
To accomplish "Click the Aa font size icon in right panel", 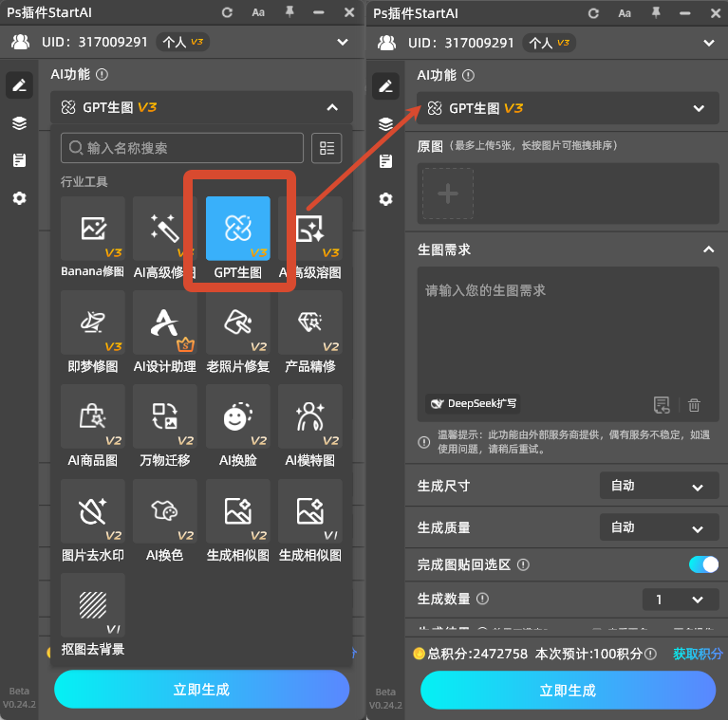I will [x=625, y=13].
